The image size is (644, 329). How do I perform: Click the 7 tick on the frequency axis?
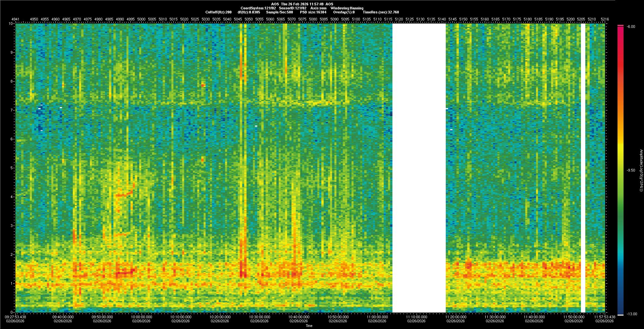pyautogui.click(x=11, y=110)
